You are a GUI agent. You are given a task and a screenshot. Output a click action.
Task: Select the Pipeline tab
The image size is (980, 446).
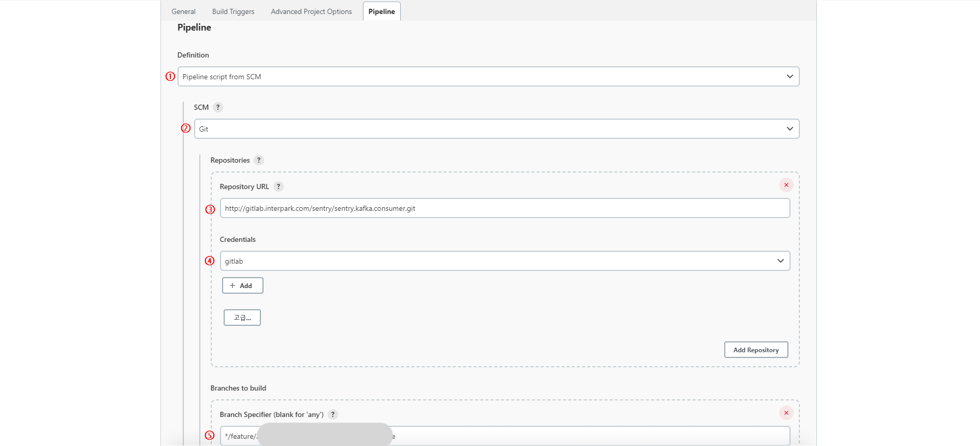[382, 11]
